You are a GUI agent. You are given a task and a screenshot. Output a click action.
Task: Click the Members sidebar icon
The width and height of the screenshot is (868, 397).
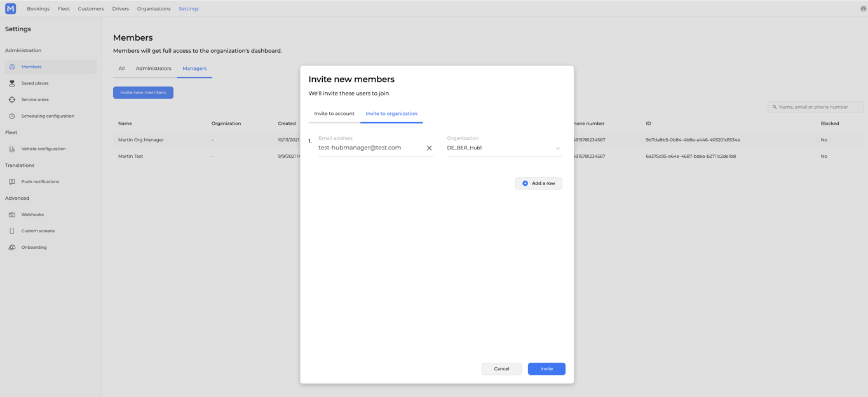[x=12, y=67]
